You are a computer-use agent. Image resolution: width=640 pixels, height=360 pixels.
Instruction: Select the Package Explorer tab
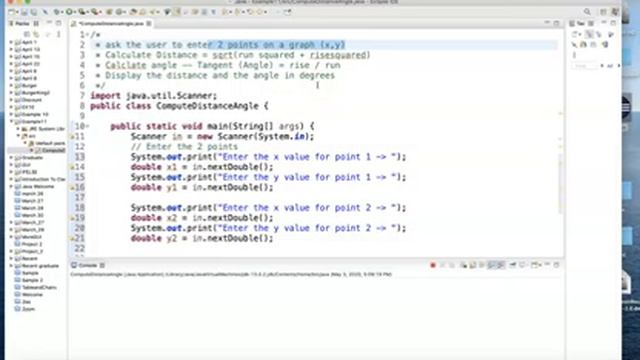click(24, 24)
